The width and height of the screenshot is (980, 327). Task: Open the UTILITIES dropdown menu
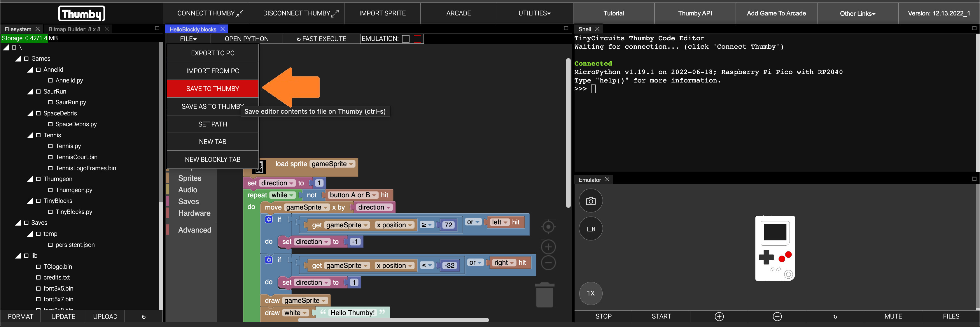(x=534, y=13)
